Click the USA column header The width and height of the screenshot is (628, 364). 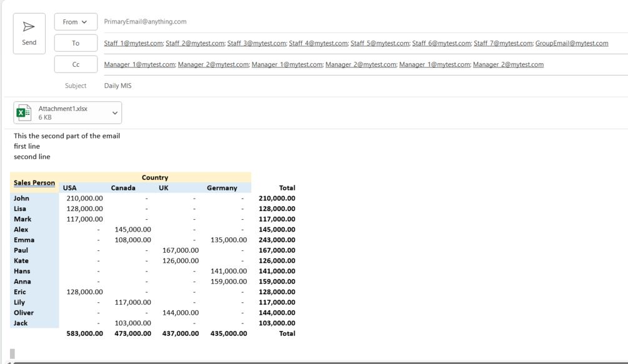click(70, 188)
